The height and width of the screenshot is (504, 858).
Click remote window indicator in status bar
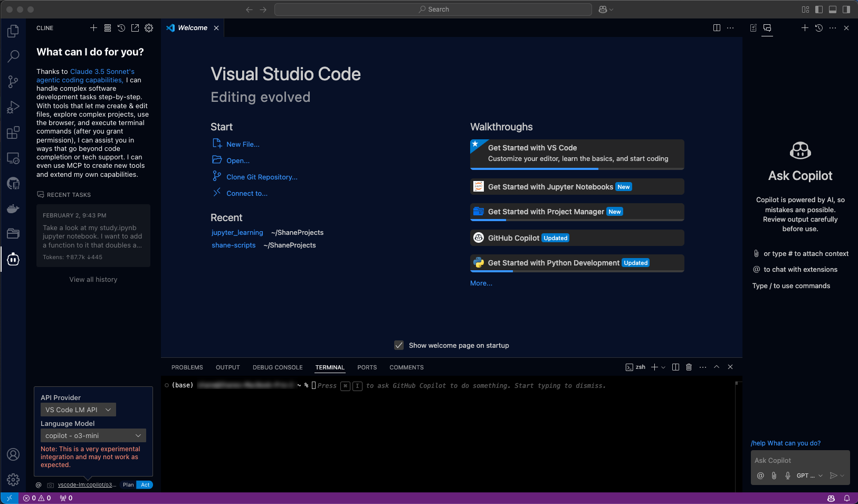pyautogui.click(x=9, y=498)
